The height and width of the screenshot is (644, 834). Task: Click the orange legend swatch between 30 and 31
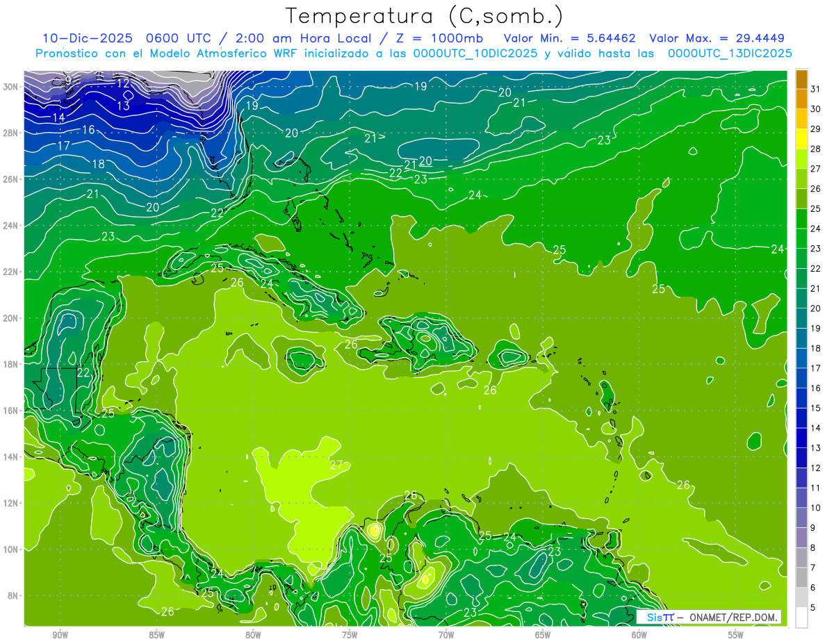click(x=801, y=99)
